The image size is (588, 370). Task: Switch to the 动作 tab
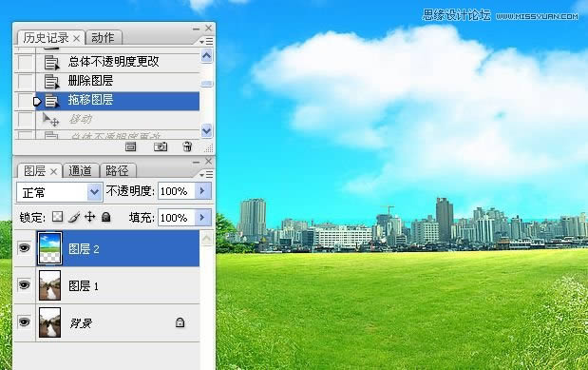pos(103,37)
